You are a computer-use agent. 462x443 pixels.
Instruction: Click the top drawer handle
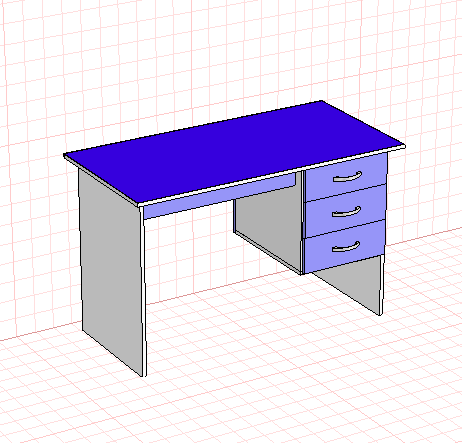(347, 177)
